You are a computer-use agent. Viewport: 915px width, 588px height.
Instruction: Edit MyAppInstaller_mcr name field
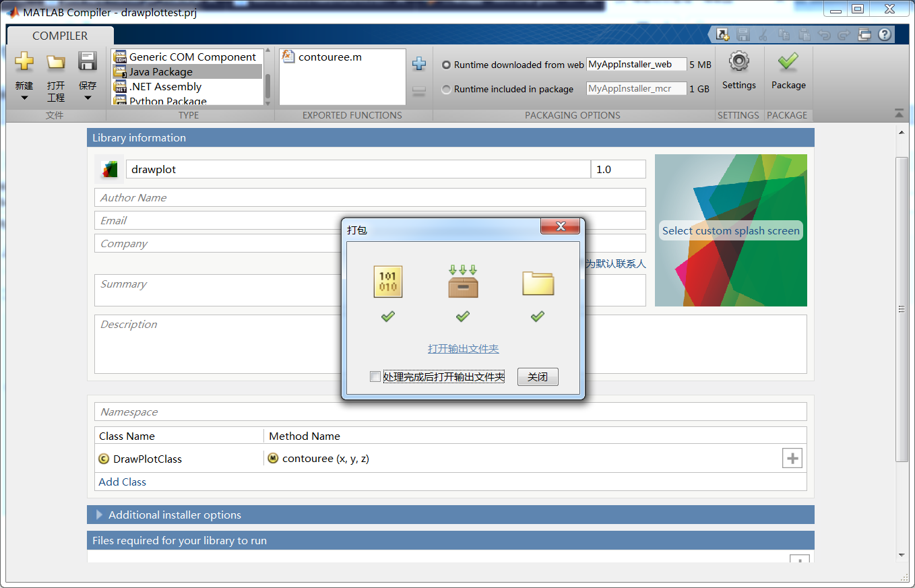click(x=637, y=88)
